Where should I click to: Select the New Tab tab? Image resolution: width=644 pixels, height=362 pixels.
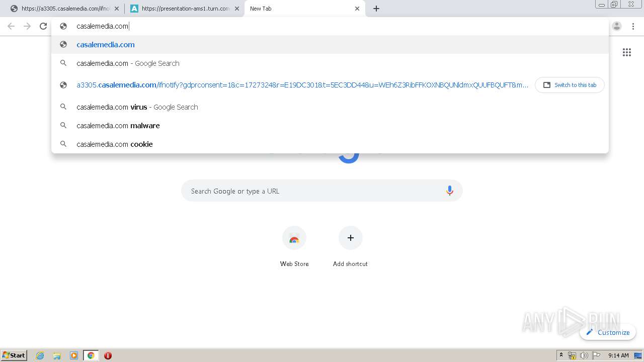point(304,9)
